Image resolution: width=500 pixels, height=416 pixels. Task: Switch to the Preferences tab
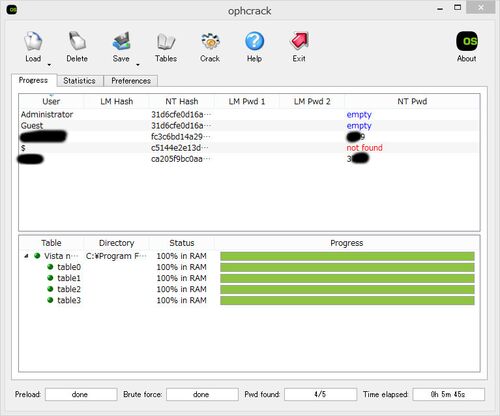pyautogui.click(x=131, y=81)
